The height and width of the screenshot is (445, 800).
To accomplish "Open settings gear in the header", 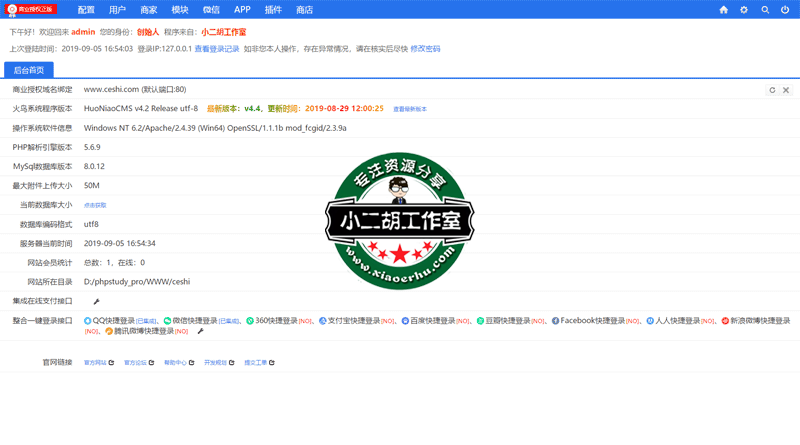I will coord(744,10).
